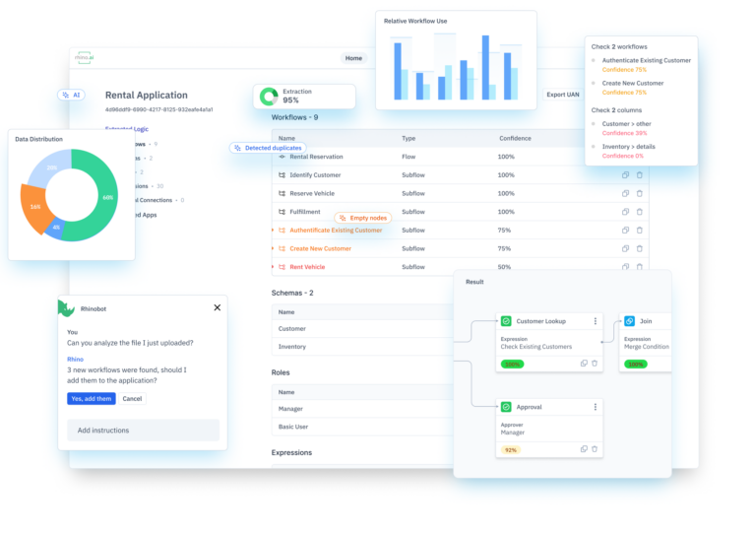Open the Rent Vehicle workflow
The height and width of the screenshot is (533, 756).
(307, 267)
